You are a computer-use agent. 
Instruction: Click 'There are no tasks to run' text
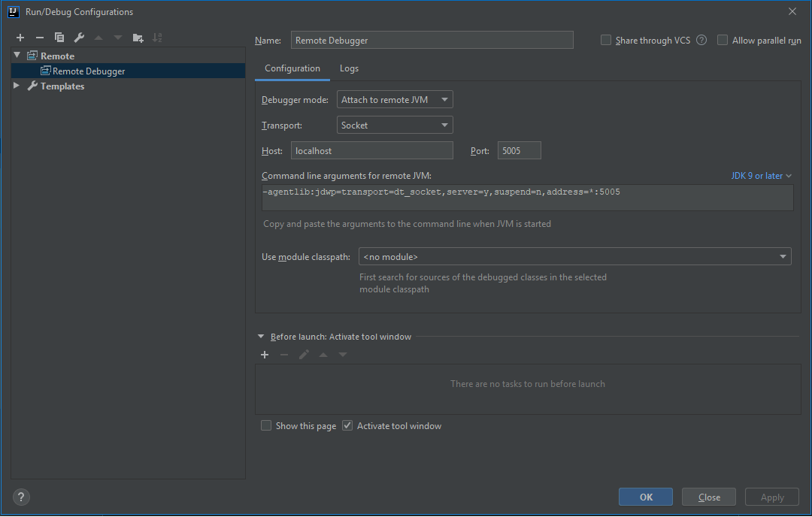coord(528,383)
